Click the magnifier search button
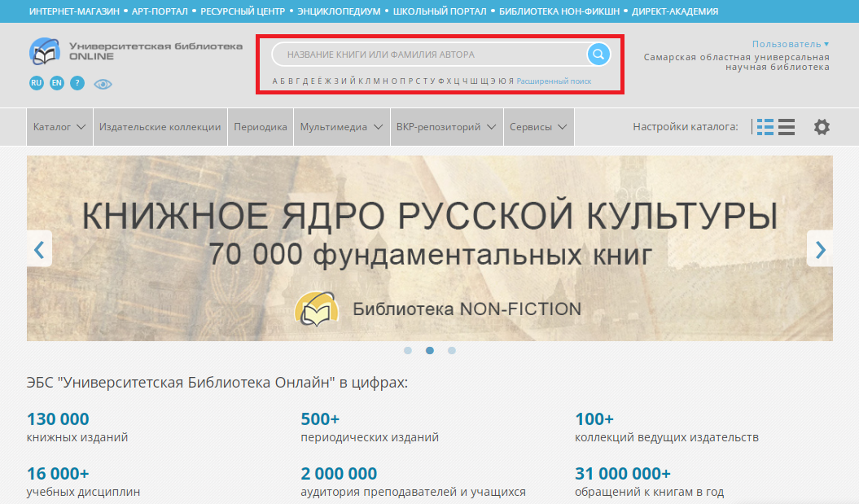 pos(598,55)
